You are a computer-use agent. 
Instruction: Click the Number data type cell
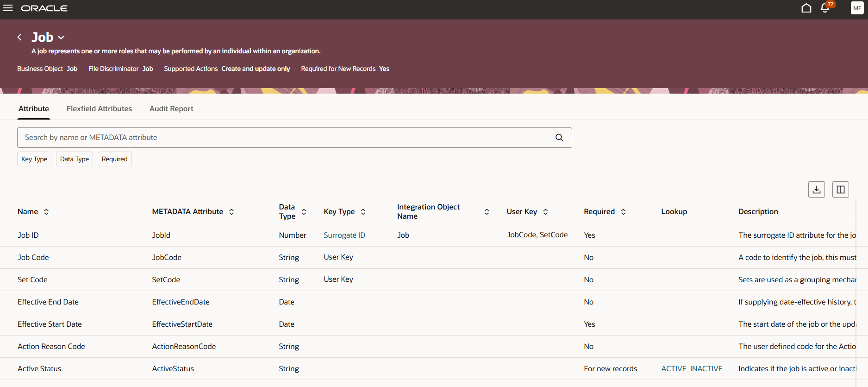[293, 235]
